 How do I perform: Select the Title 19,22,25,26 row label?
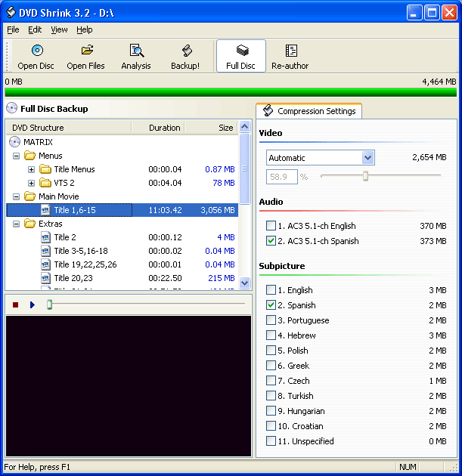[x=85, y=264]
